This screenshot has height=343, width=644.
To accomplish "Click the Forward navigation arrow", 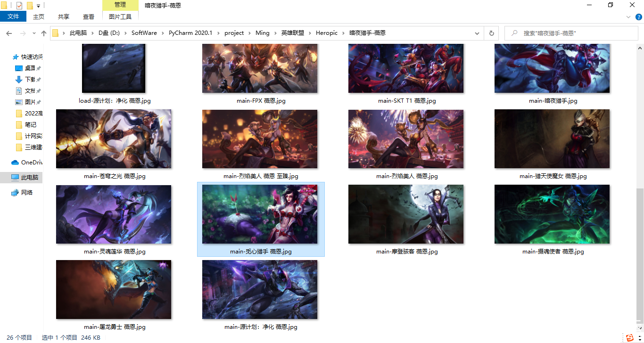I will (x=23, y=33).
